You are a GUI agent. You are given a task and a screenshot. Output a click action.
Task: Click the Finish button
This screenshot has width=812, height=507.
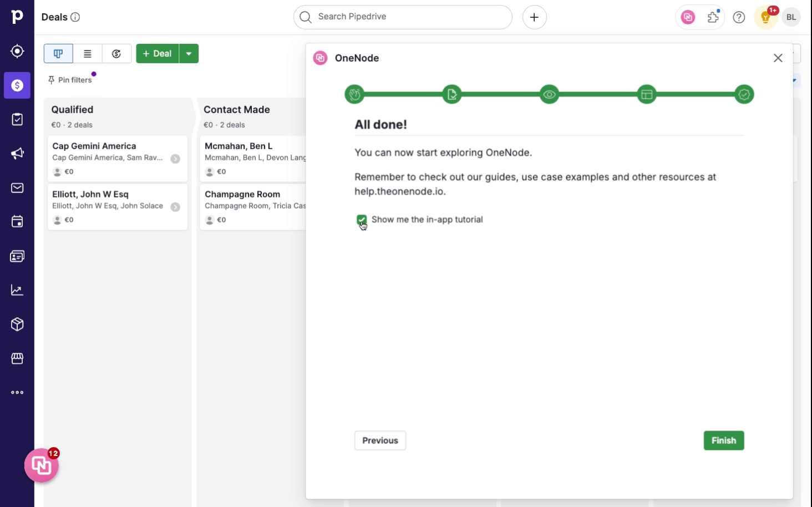[724, 440]
